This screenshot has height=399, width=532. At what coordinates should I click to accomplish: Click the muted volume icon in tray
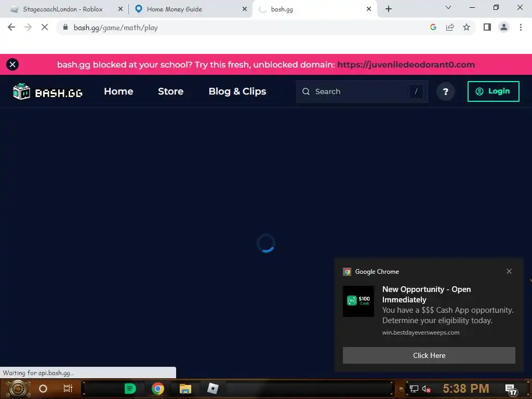tap(426, 389)
